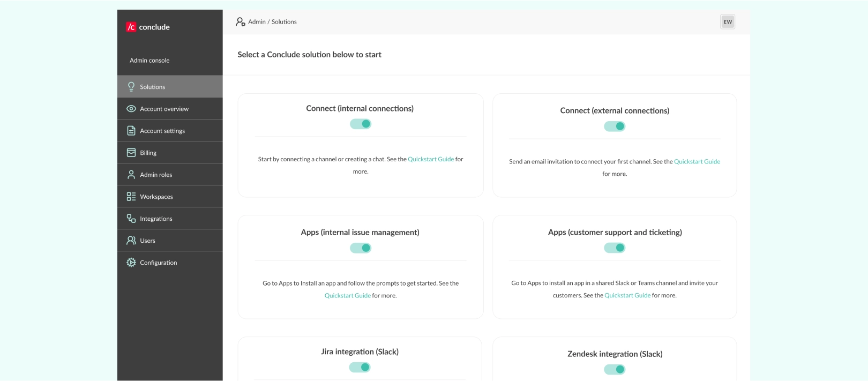Click the Conclude logo in sidebar

tap(148, 27)
